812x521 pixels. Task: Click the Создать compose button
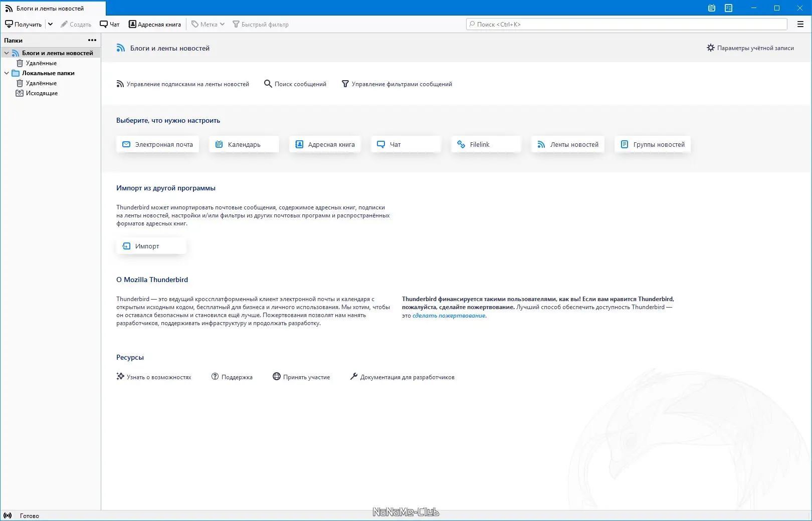pyautogui.click(x=76, y=24)
